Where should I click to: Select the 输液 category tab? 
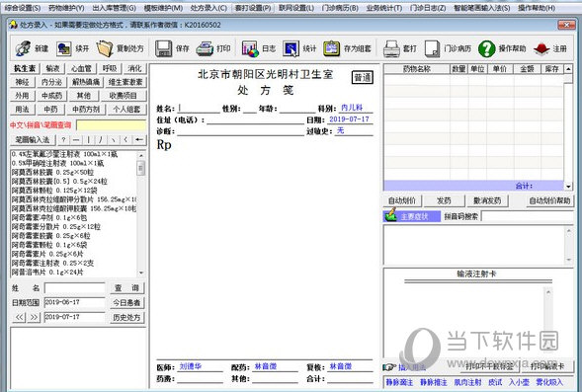(x=52, y=68)
